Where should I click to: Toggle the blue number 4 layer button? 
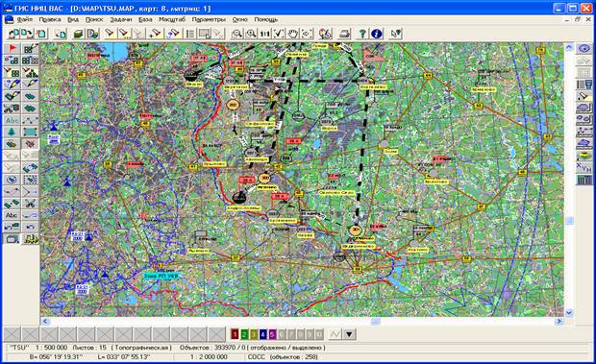tap(263, 334)
